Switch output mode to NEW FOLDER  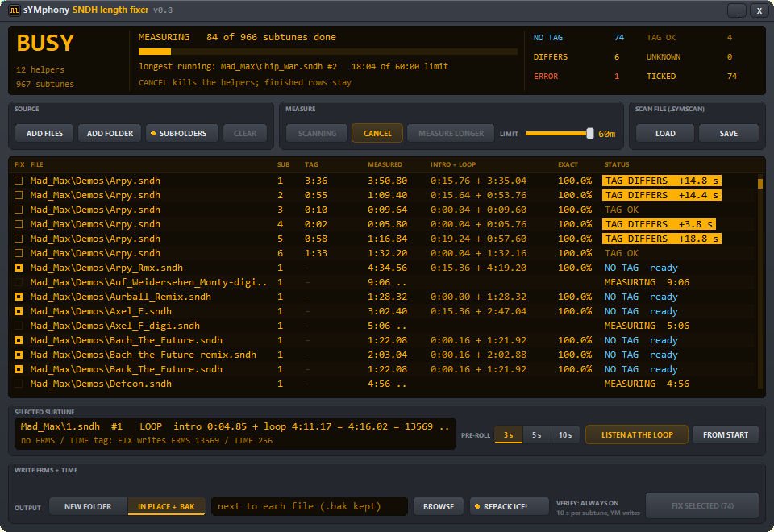88,506
